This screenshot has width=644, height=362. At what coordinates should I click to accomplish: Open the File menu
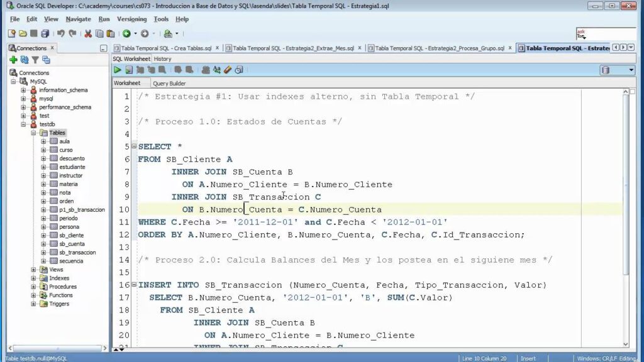(x=14, y=19)
